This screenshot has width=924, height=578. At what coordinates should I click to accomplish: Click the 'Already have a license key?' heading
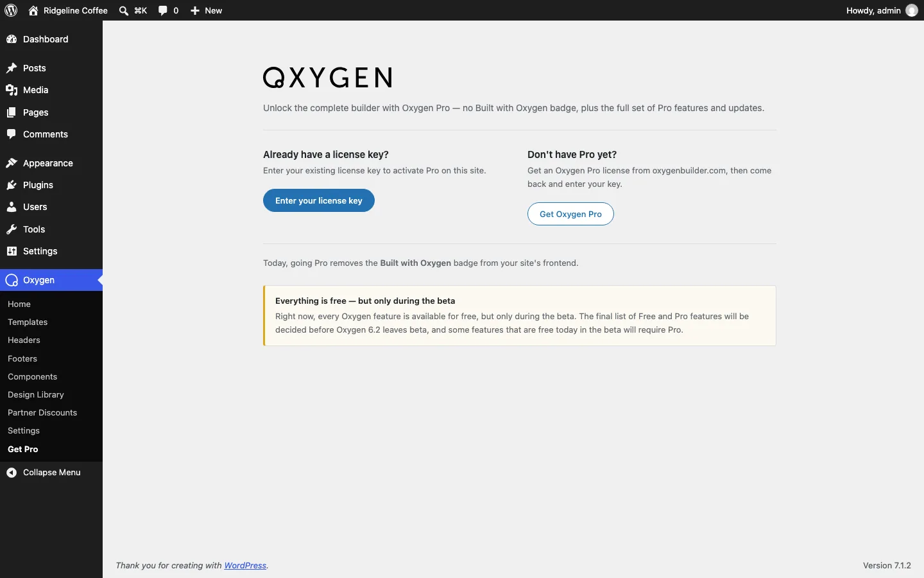(326, 155)
